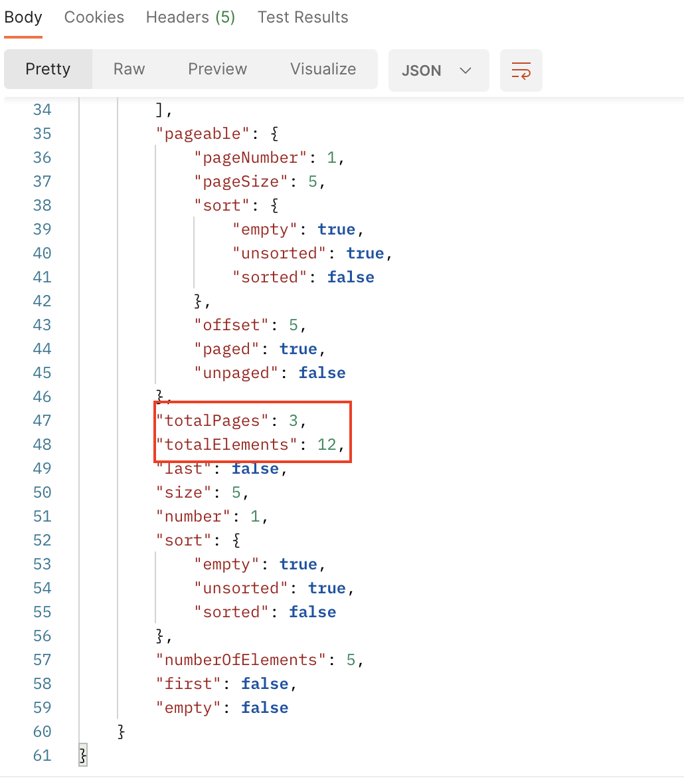Switch to Raw view

(x=129, y=69)
